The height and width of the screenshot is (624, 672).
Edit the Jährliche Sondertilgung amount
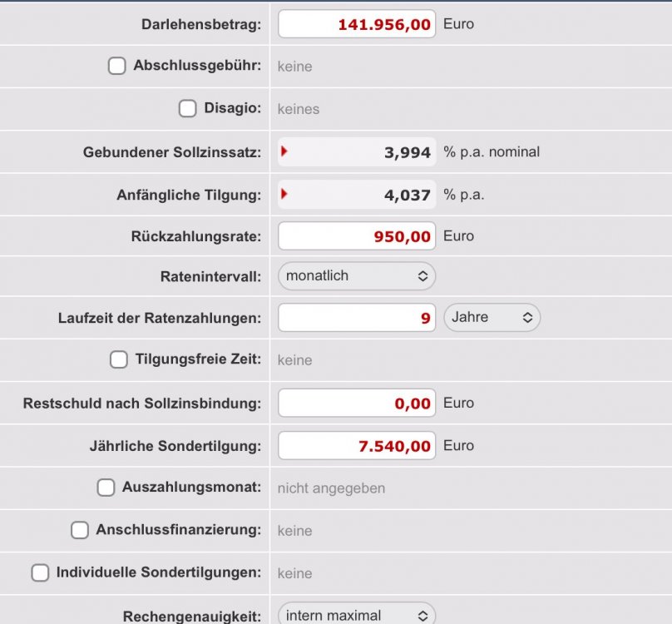(356, 444)
